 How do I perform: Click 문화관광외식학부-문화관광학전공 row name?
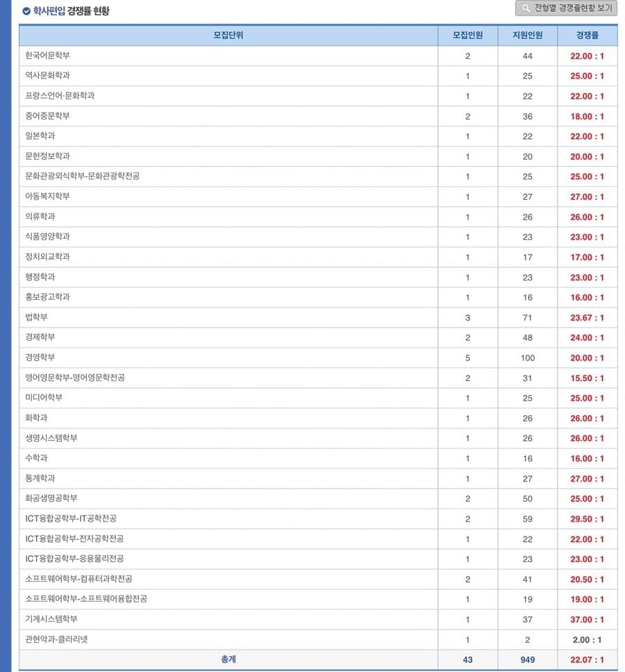(82, 176)
